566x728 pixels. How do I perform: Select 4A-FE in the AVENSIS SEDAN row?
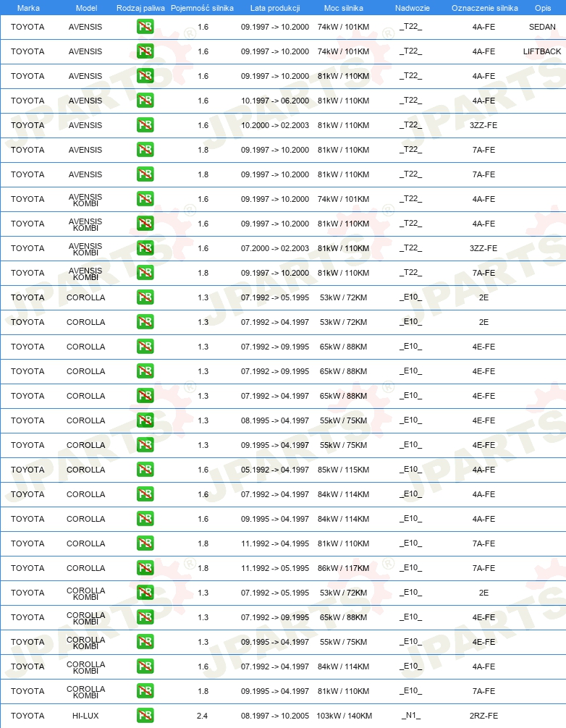click(483, 27)
